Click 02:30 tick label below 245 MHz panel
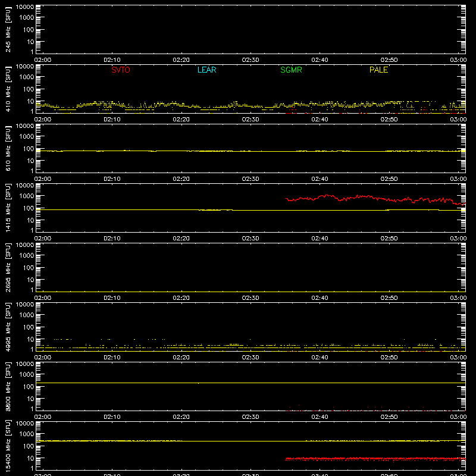 (x=250, y=60)
